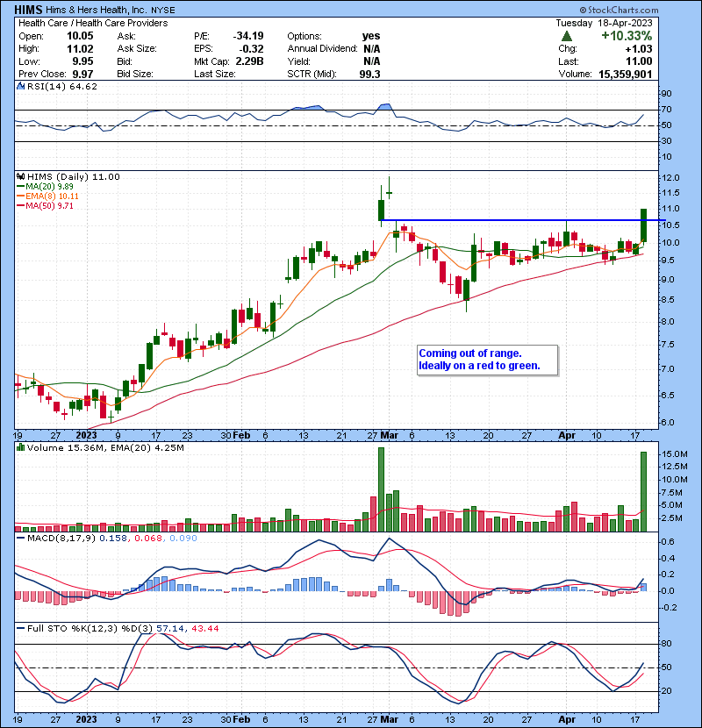Click the P/E value -34.19
Screen dimensions: 702x728
pyautogui.click(x=248, y=36)
